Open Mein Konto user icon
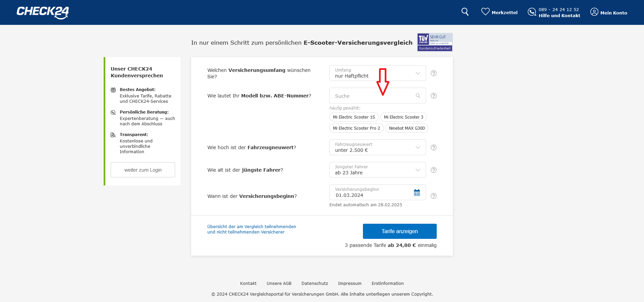The width and height of the screenshot is (644, 302). click(x=594, y=12)
